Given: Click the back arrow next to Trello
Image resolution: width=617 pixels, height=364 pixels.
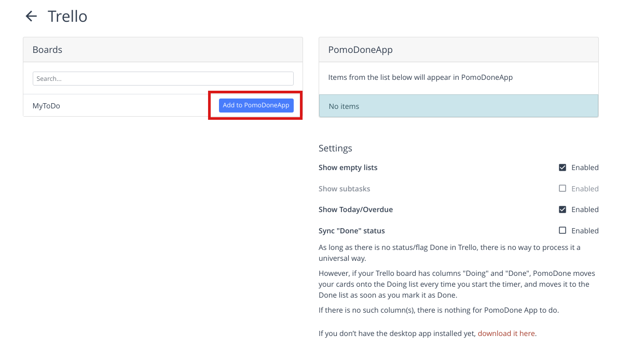Looking at the screenshot, I should tap(31, 16).
